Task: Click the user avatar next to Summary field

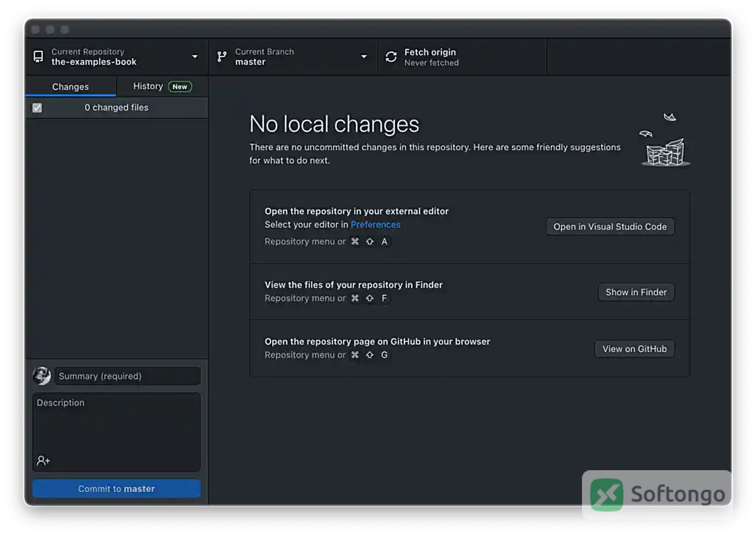Action: click(42, 376)
